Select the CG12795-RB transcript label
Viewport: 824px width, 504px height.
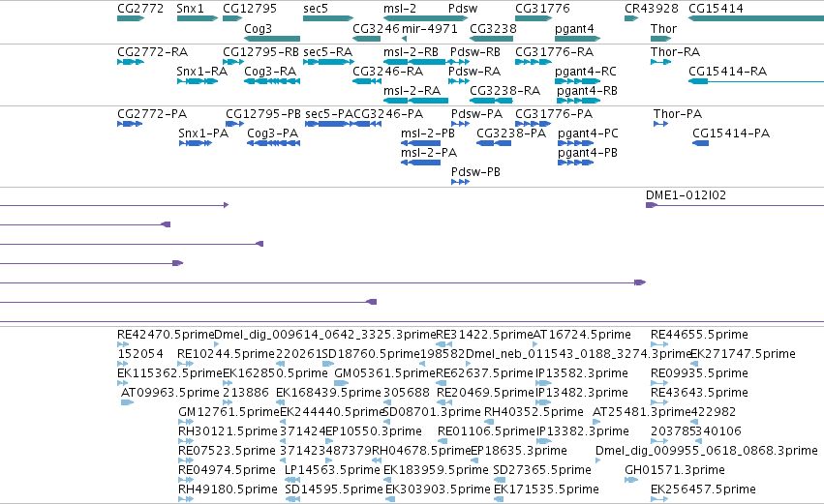click(260, 52)
